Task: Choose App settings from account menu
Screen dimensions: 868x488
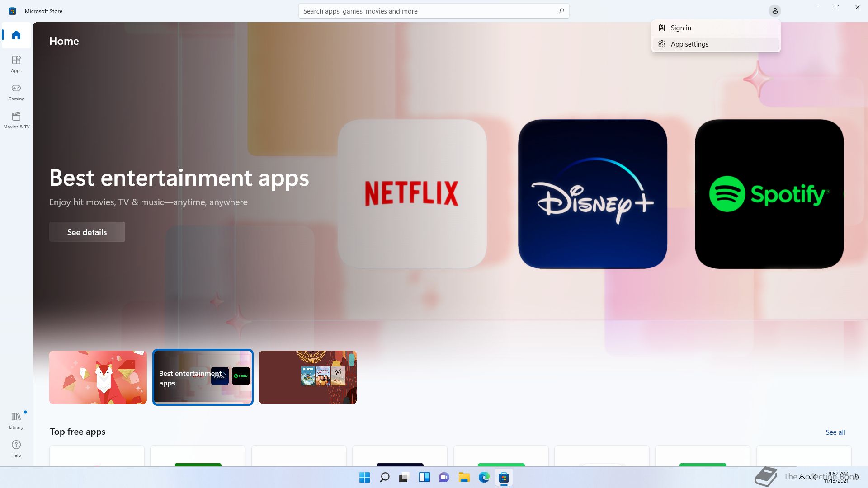Action: tap(716, 44)
